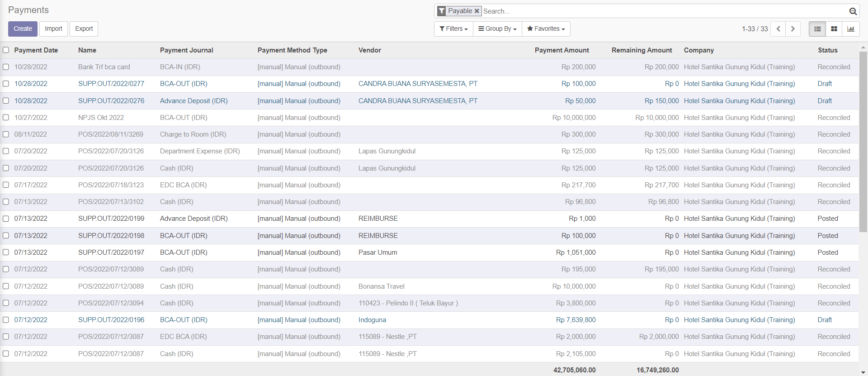This screenshot has height=376, width=868.
Task: Open the Filters dropdown
Action: [453, 29]
